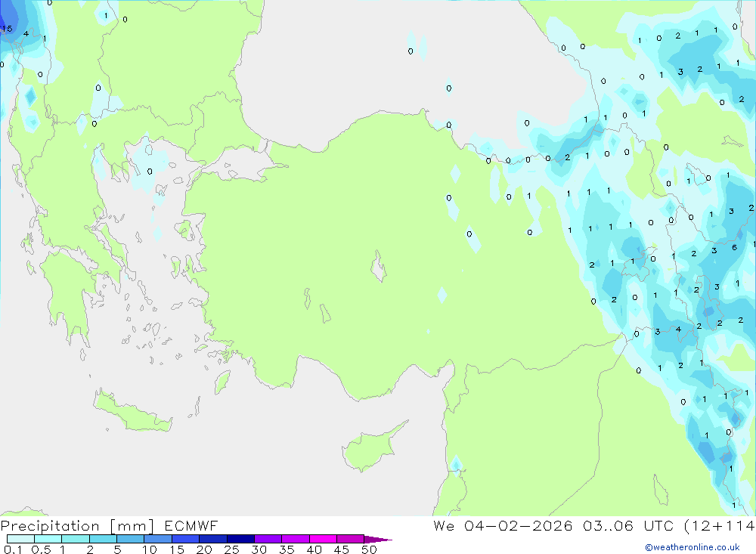The width and height of the screenshot is (756, 554).
Task: Choose the 15–20 mm legend color swatch
Action: pyautogui.click(x=186, y=539)
